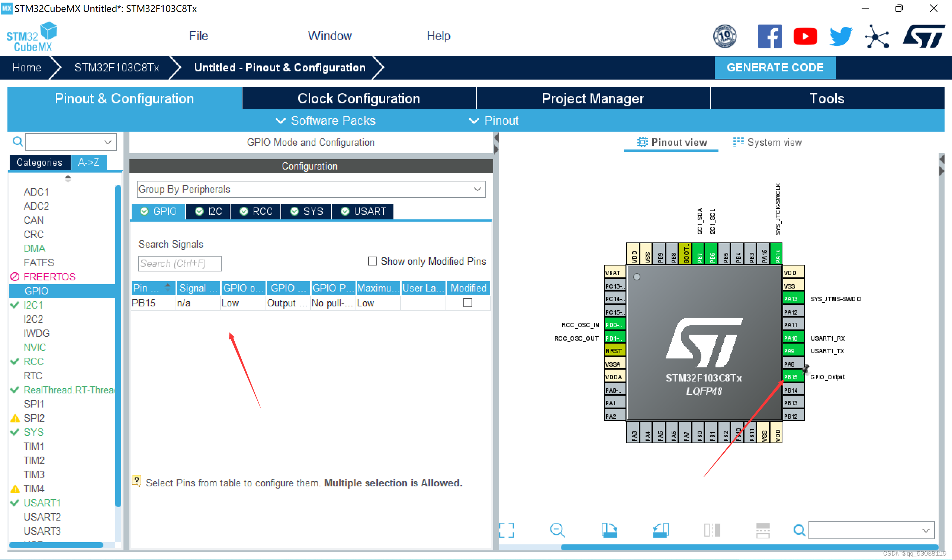Expand the Software Packs menu

coord(326,120)
